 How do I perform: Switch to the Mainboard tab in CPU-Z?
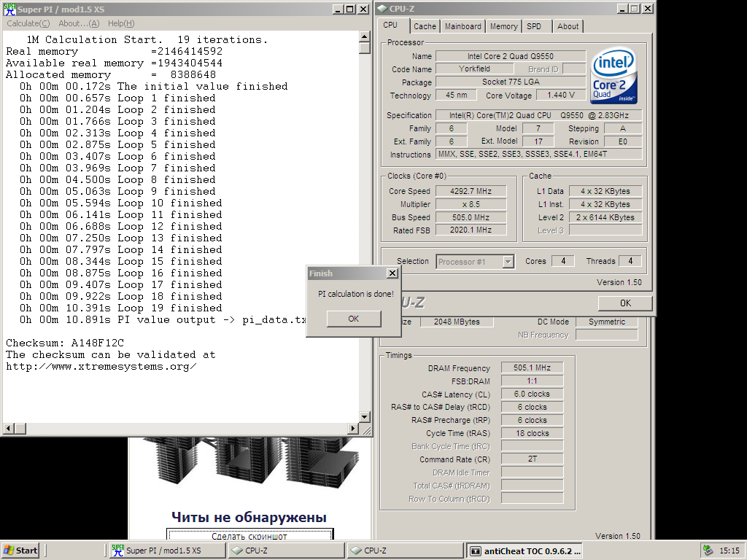pyautogui.click(x=463, y=27)
